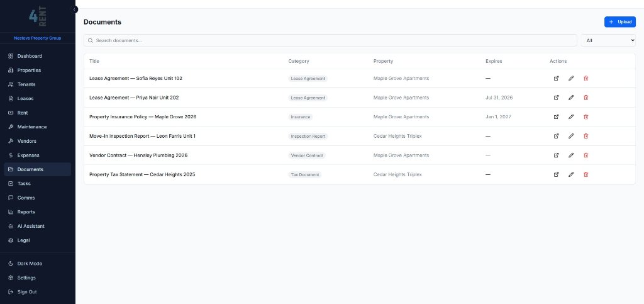Launch the AI Assistant
The image size is (644, 304).
click(37, 226)
